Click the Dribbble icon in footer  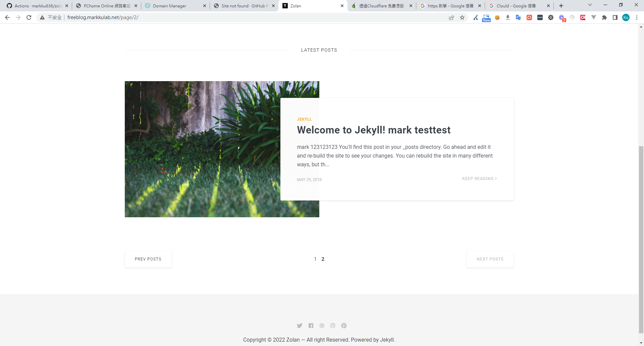point(322,326)
